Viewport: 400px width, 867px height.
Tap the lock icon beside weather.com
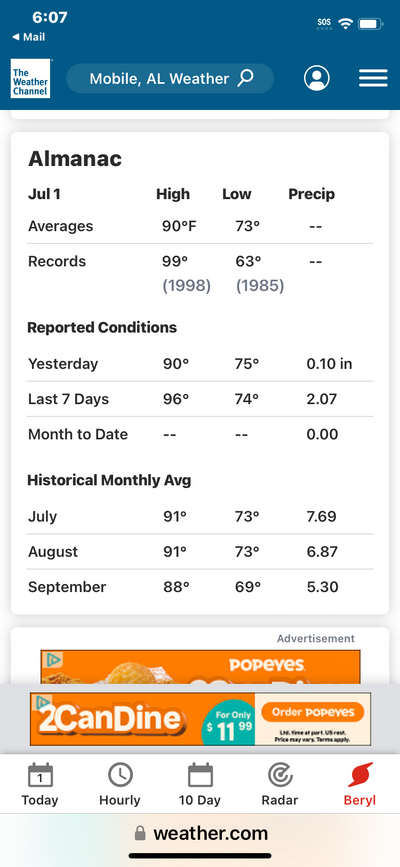(x=140, y=833)
